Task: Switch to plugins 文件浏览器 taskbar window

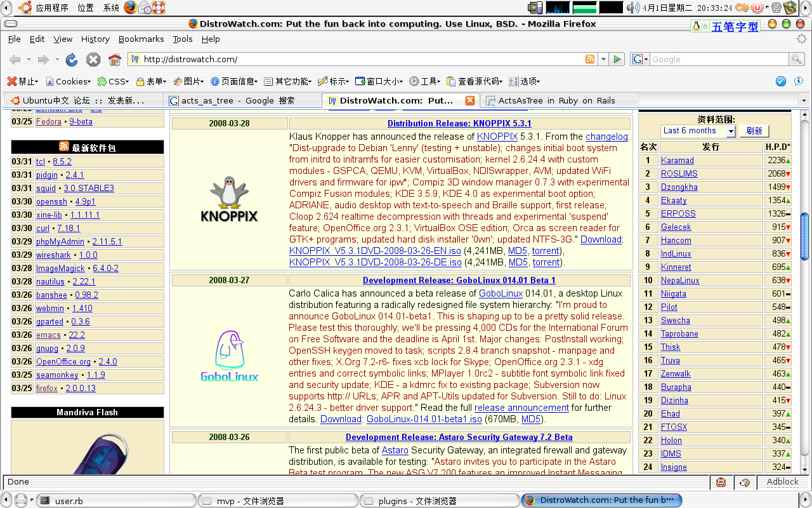Action: point(440,500)
